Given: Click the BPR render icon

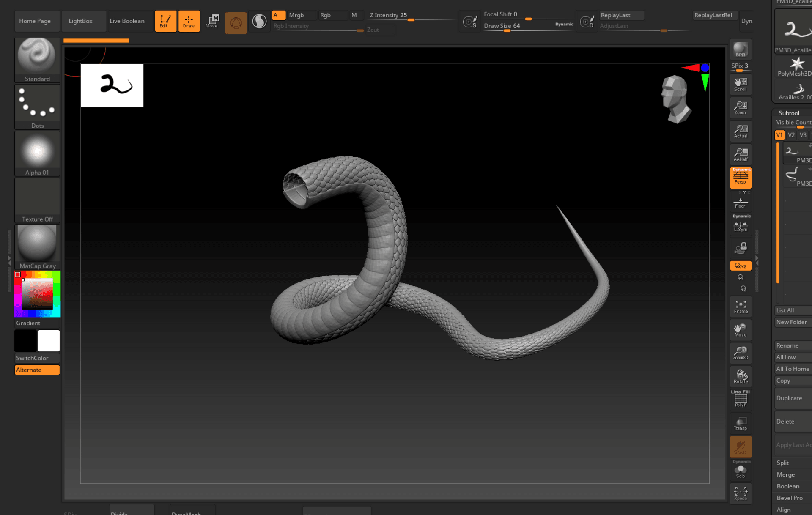Looking at the screenshot, I should coord(740,49).
